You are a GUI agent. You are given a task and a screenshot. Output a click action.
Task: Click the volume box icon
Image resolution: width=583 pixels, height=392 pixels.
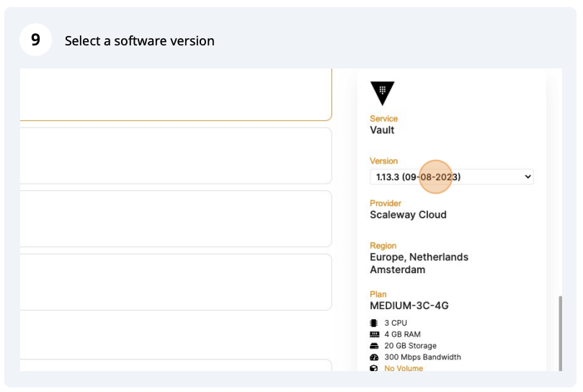tap(374, 368)
